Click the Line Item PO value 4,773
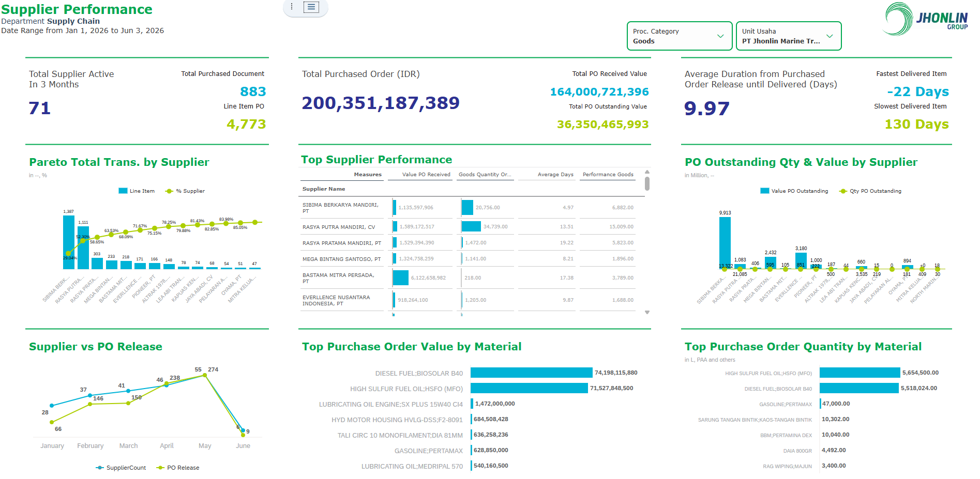980x479 pixels. [246, 125]
